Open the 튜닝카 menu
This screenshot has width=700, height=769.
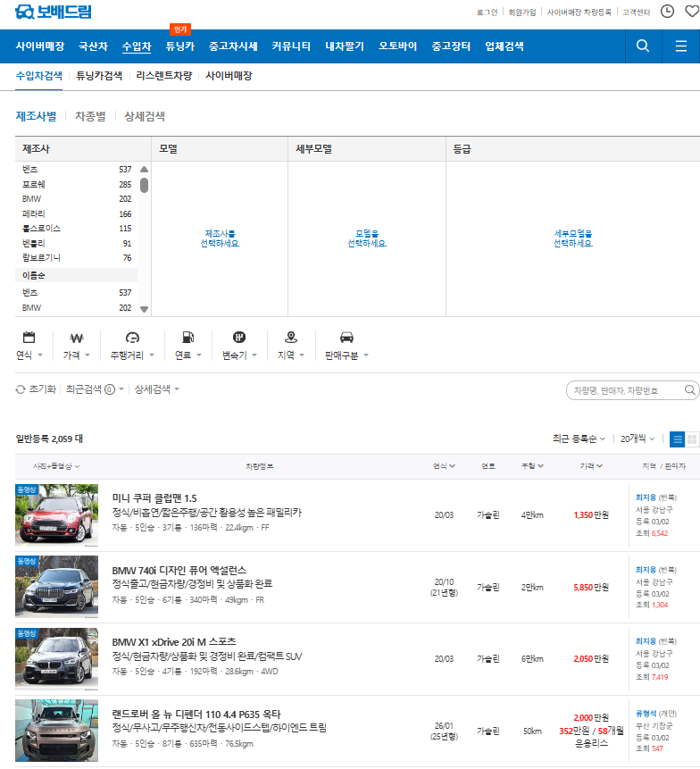tap(179, 46)
